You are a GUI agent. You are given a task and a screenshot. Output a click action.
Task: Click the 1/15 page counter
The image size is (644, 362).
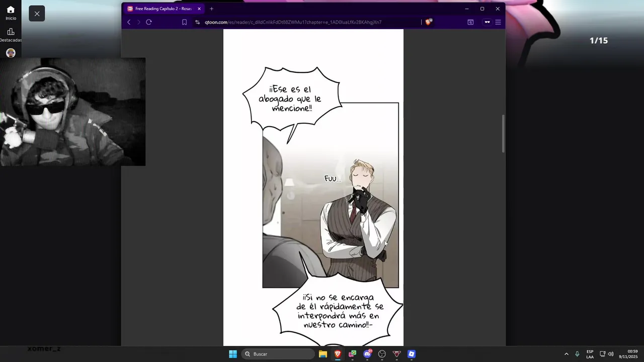click(x=599, y=41)
